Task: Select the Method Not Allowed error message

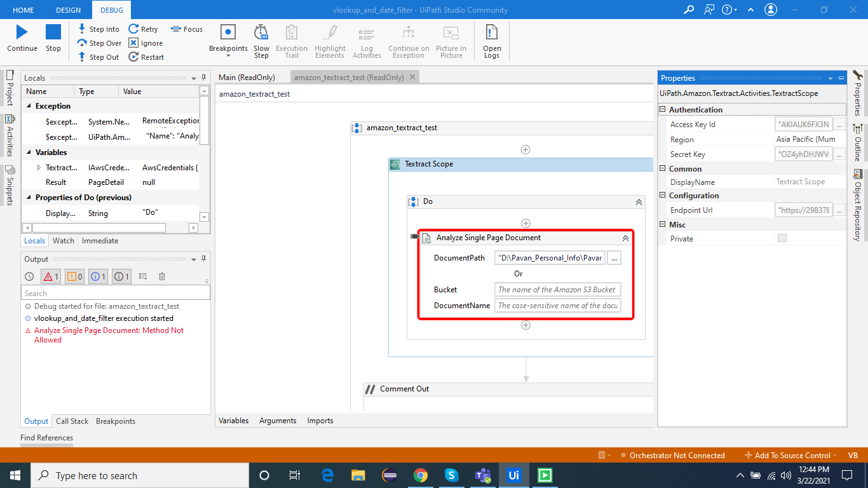Action: tap(109, 335)
